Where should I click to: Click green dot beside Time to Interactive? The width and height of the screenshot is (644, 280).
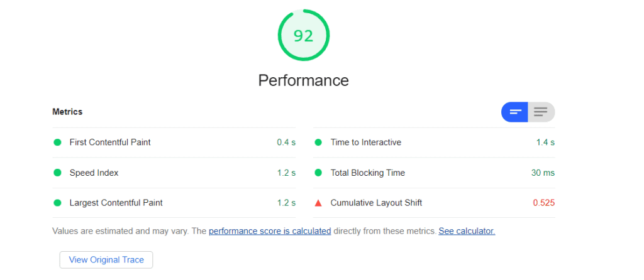point(318,143)
